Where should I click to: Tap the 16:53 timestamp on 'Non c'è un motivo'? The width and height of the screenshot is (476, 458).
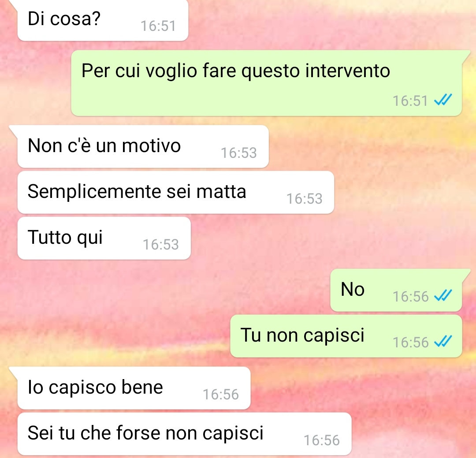(238, 153)
